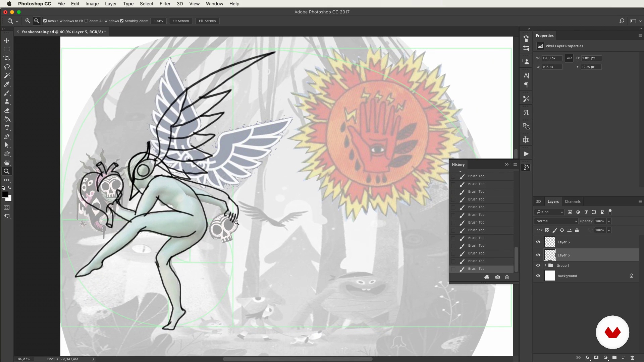Viewport: 644px width, 362px height.
Task: Open the Image menu
Action: coord(92,4)
